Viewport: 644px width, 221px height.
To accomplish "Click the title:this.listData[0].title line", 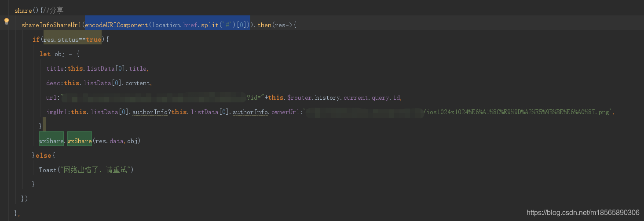I will pyautogui.click(x=97, y=69).
